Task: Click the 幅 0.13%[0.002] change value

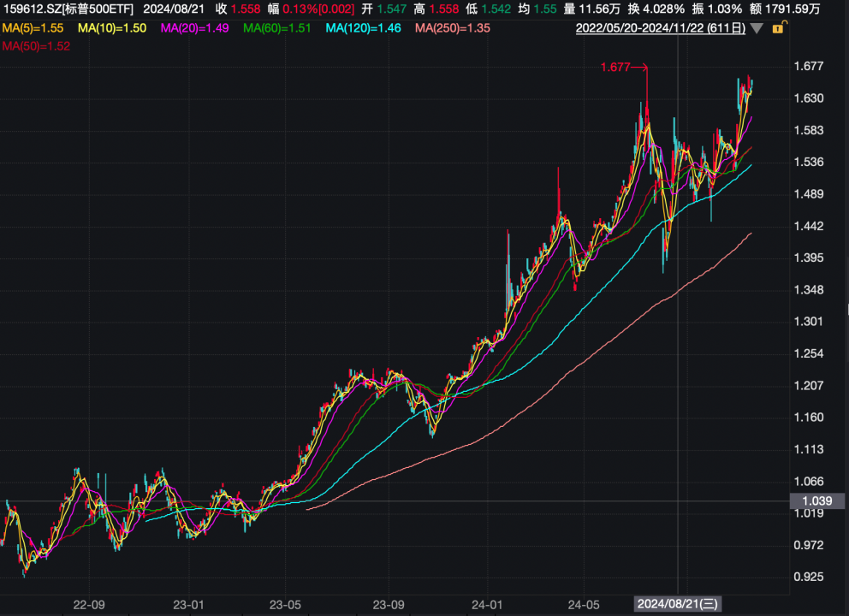Action: point(311,9)
